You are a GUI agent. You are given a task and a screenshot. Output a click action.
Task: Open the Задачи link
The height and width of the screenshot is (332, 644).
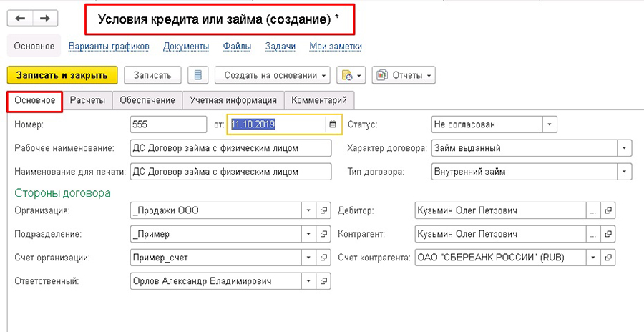coord(280,47)
